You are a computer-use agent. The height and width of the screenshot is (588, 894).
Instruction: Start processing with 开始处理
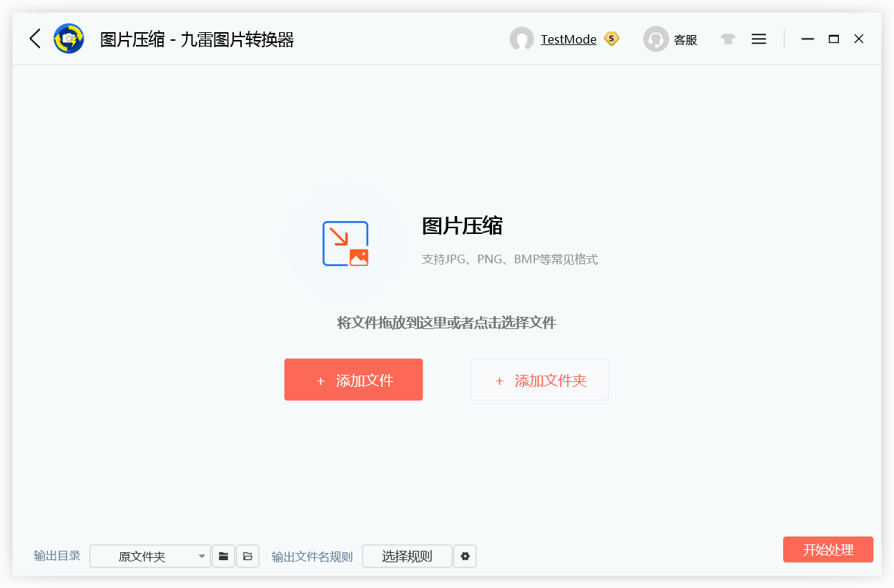pyautogui.click(x=828, y=549)
